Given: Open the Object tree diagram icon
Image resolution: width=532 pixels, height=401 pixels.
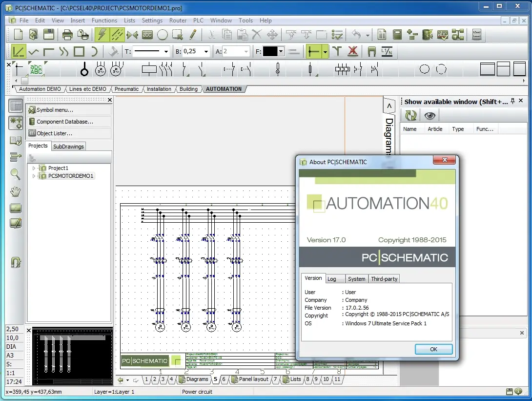Looking at the screenshot, I should (457, 35).
